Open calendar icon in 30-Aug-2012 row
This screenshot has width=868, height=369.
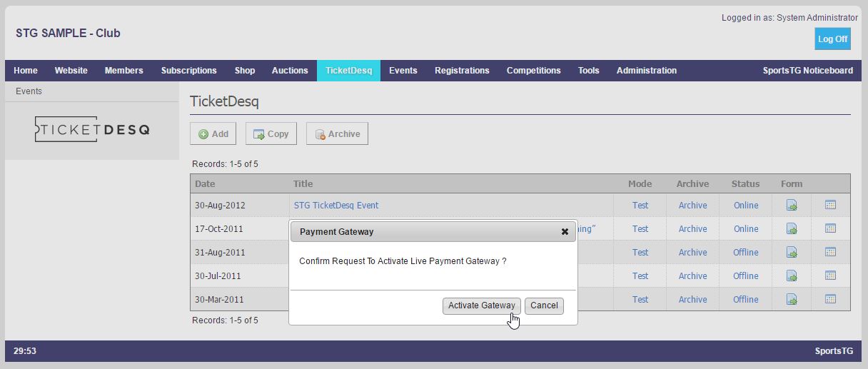click(x=830, y=205)
